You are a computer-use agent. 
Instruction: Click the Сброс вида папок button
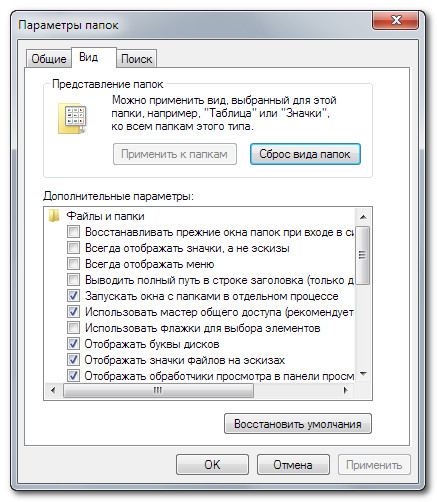tap(305, 154)
